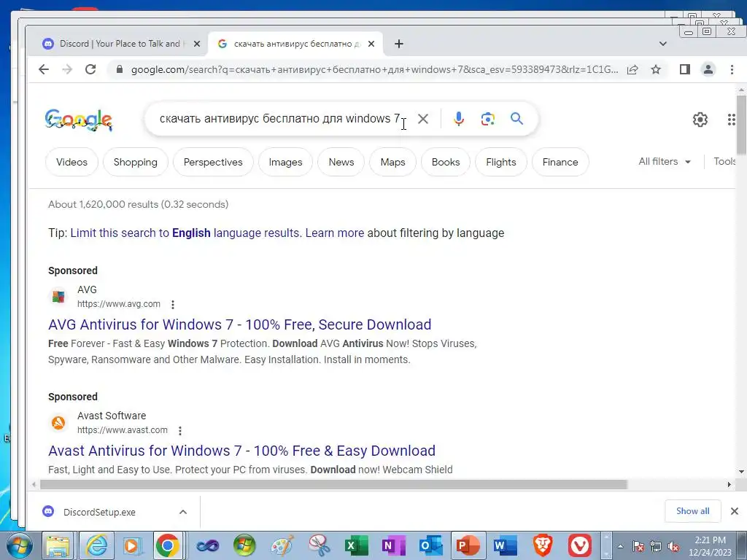Image resolution: width=747 pixels, height=560 pixels.
Task: Open Snipping Tool from taskbar
Action: coord(320,545)
